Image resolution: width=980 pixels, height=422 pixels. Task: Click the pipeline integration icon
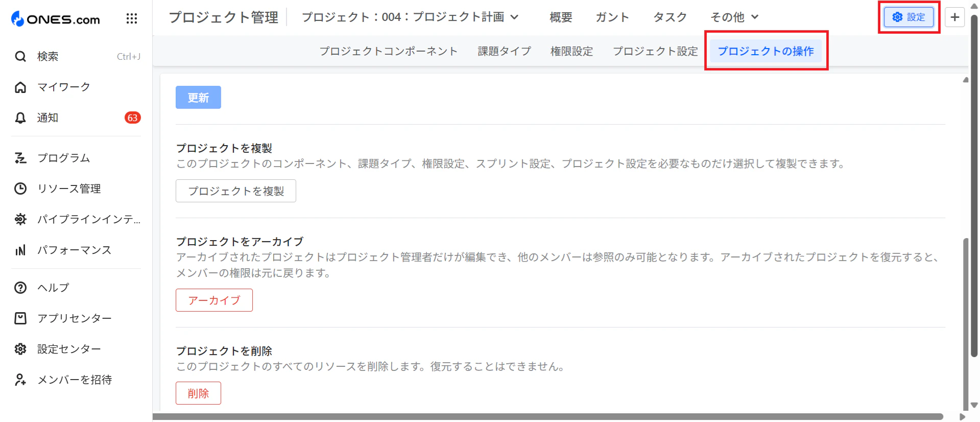pyautogui.click(x=20, y=219)
